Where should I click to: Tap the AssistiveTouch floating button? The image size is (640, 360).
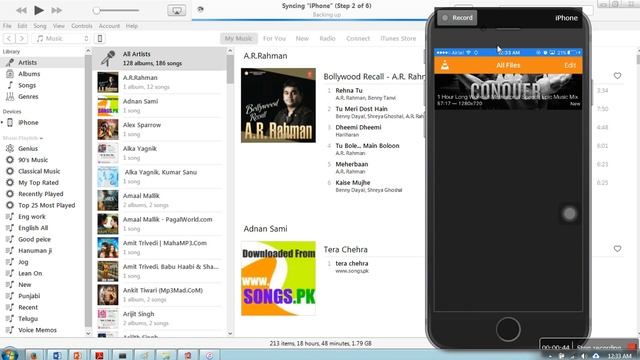point(569,213)
